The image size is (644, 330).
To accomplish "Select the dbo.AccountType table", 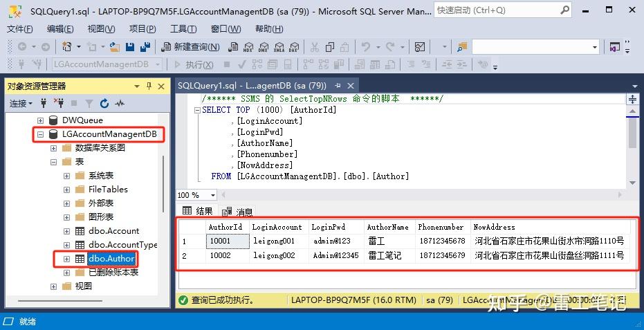I will point(123,245).
